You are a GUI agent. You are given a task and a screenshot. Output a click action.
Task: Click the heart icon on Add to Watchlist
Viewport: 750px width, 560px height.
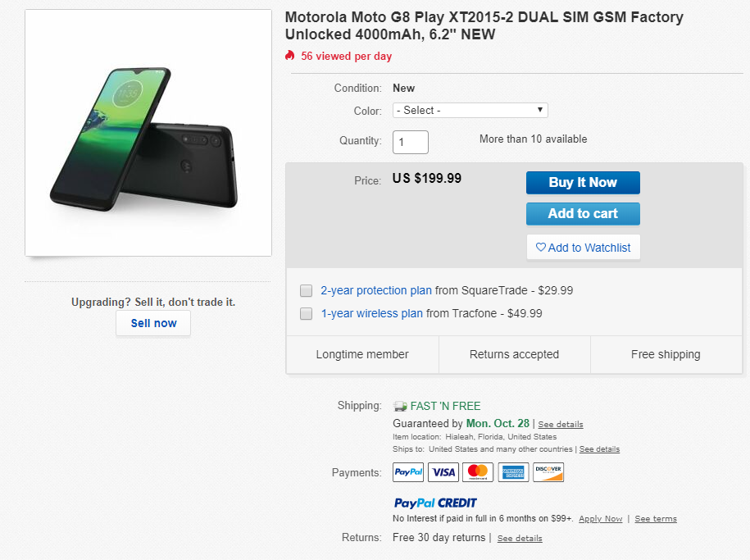click(540, 247)
